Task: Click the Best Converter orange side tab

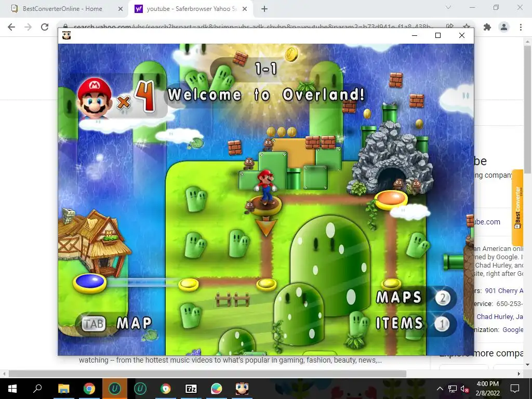Action: [518, 208]
